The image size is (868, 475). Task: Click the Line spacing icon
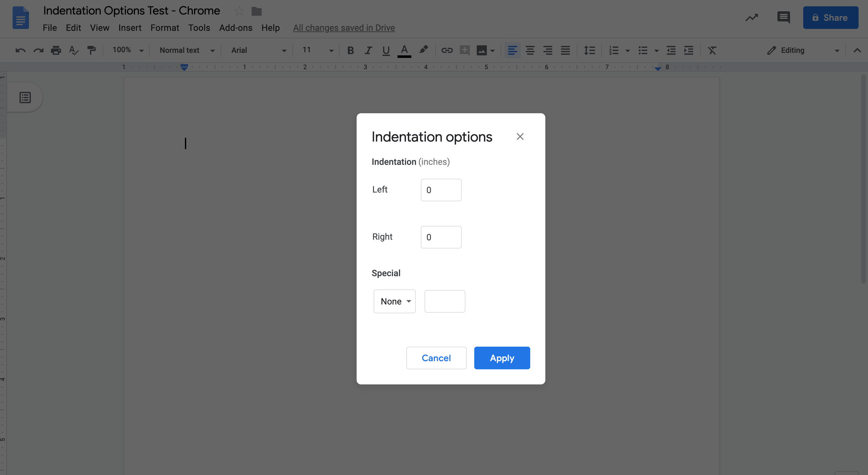(589, 51)
